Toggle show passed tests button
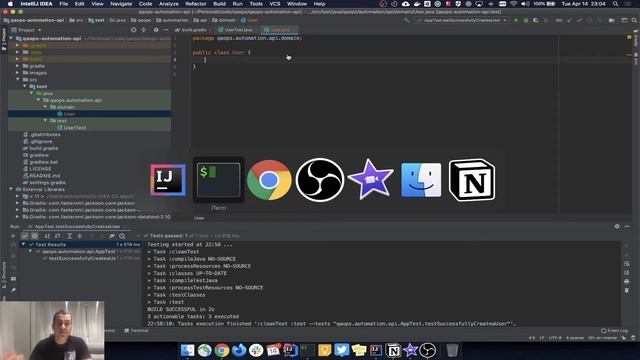640x360 pixels. [24, 236]
